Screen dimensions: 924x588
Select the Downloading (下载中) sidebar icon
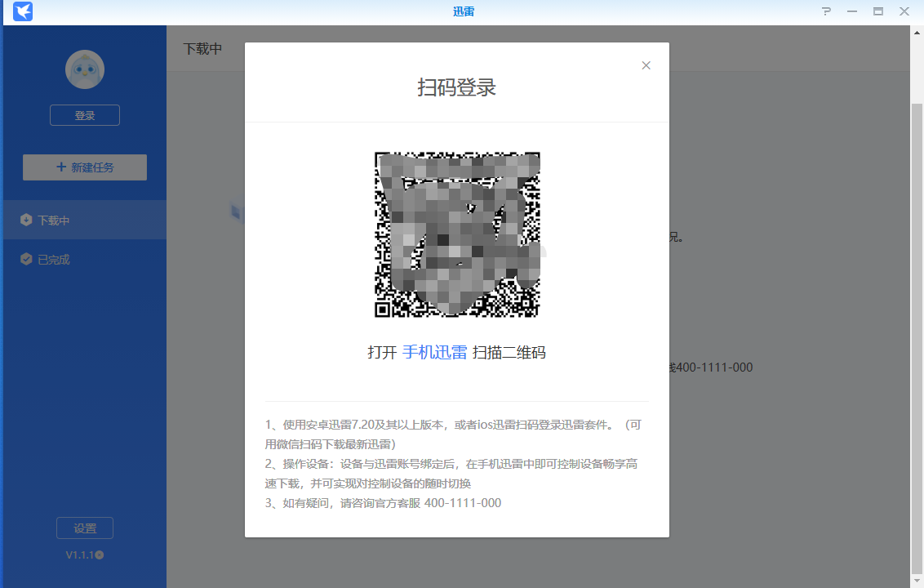(x=24, y=219)
